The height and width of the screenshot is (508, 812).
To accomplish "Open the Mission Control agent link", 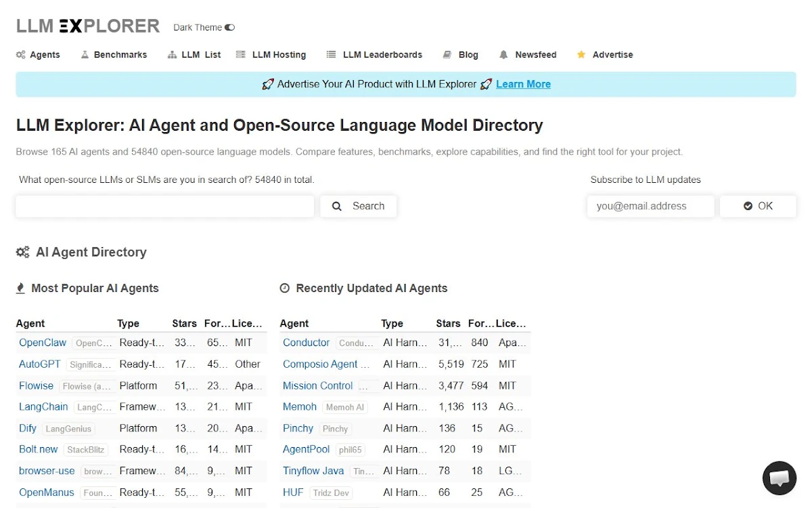I will point(318,385).
